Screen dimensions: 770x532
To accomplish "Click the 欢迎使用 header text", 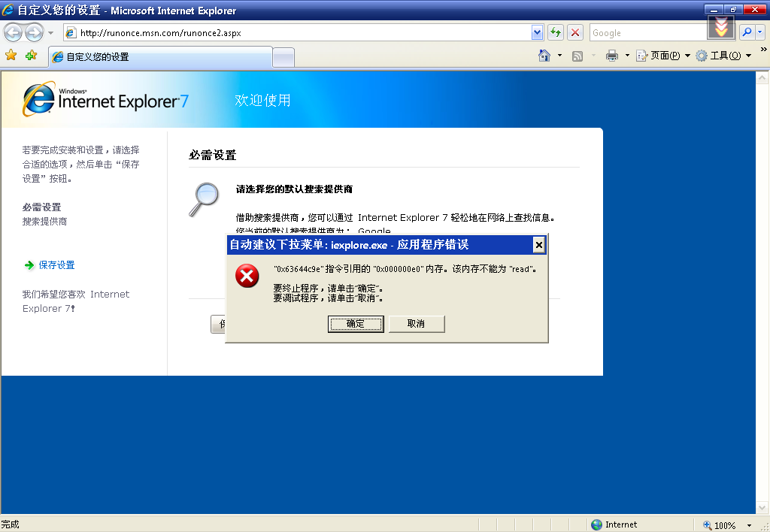I will [x=262, y=100].
